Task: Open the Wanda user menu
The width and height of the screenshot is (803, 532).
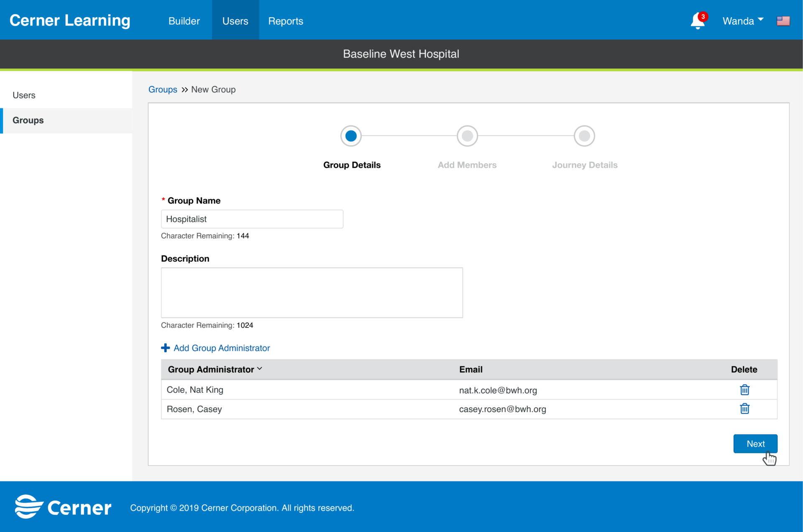Action: click(x=743, y=21)
